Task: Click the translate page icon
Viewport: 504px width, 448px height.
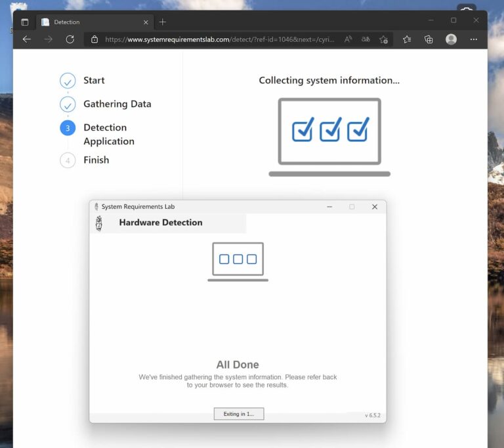Action: coord(366,39)
